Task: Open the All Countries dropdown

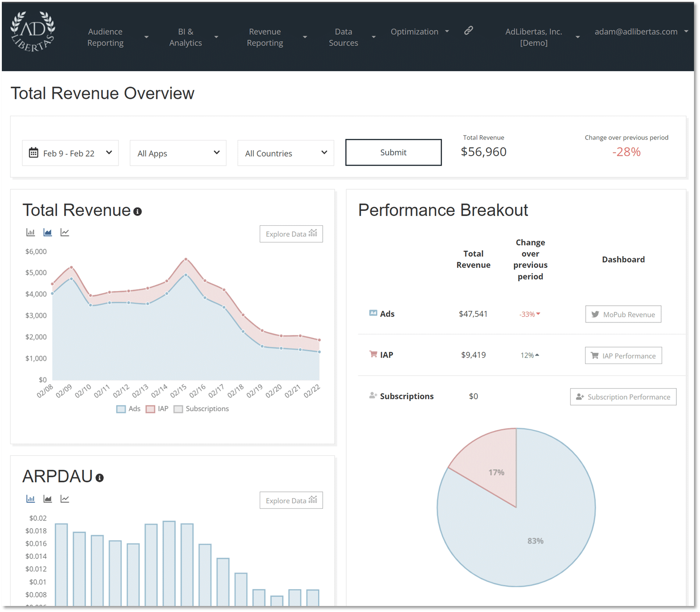Action: [286, 153]
